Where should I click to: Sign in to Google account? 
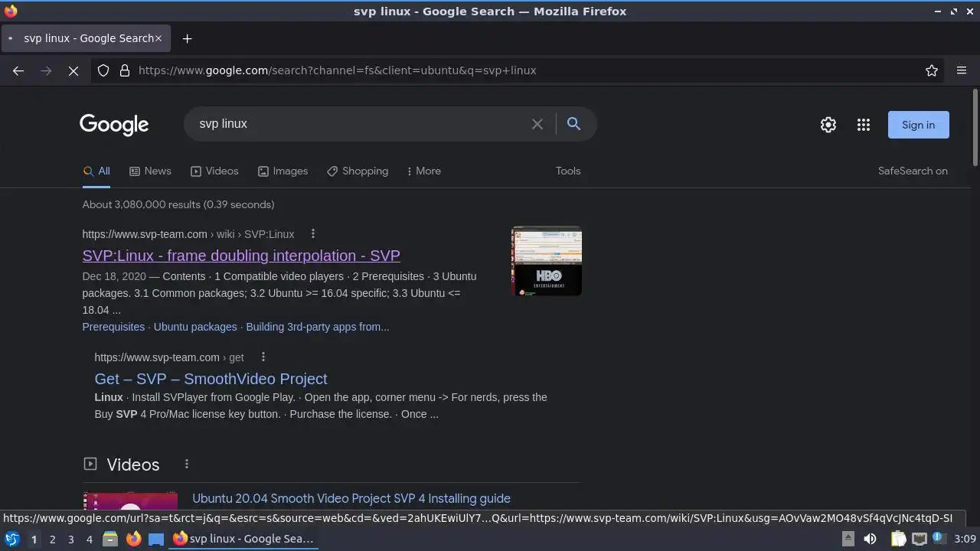pyautogui.click(x=918, y=125)
